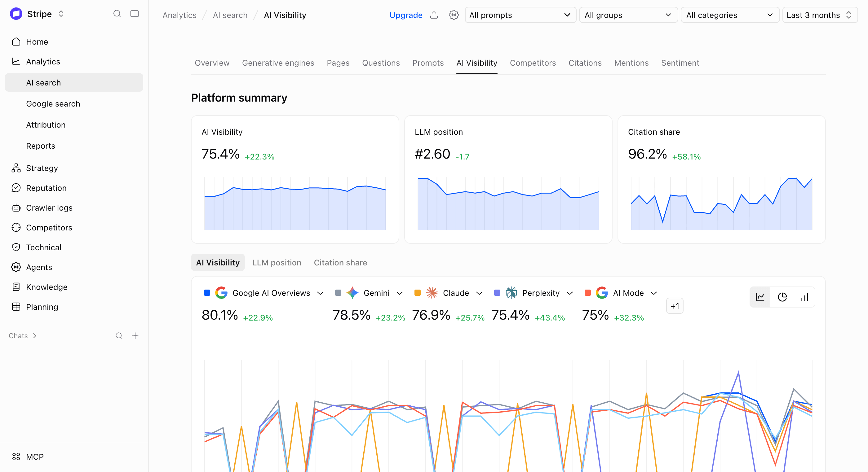The height and width of the screenshot is (472, 868).
Task: Switch to line chart view
Action: pos(760,297)
